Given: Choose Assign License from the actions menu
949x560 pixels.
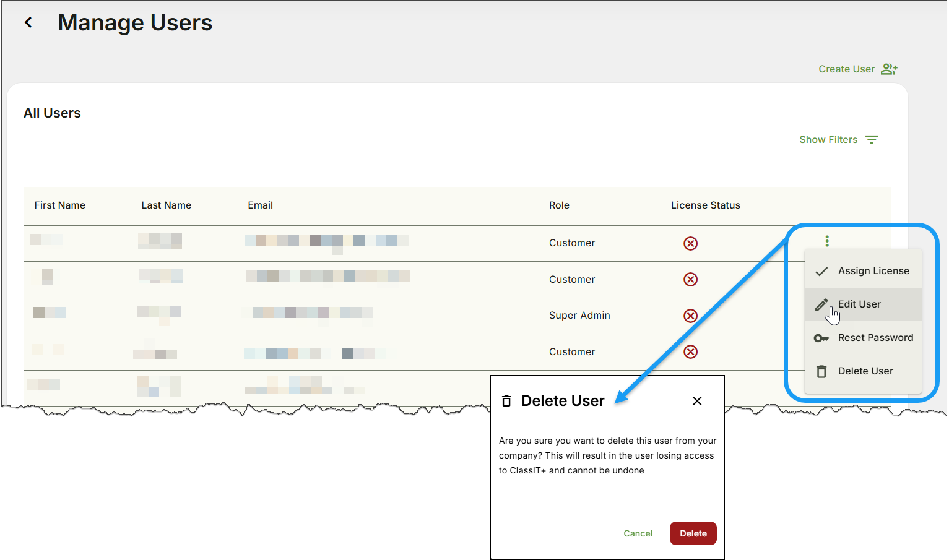Looking at the screenshot, I should (873, 270).
